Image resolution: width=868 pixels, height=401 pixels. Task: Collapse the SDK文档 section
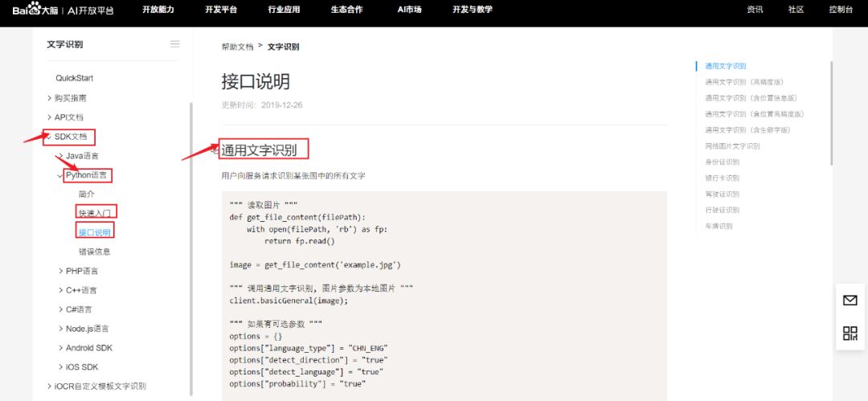tap(49, 137)
